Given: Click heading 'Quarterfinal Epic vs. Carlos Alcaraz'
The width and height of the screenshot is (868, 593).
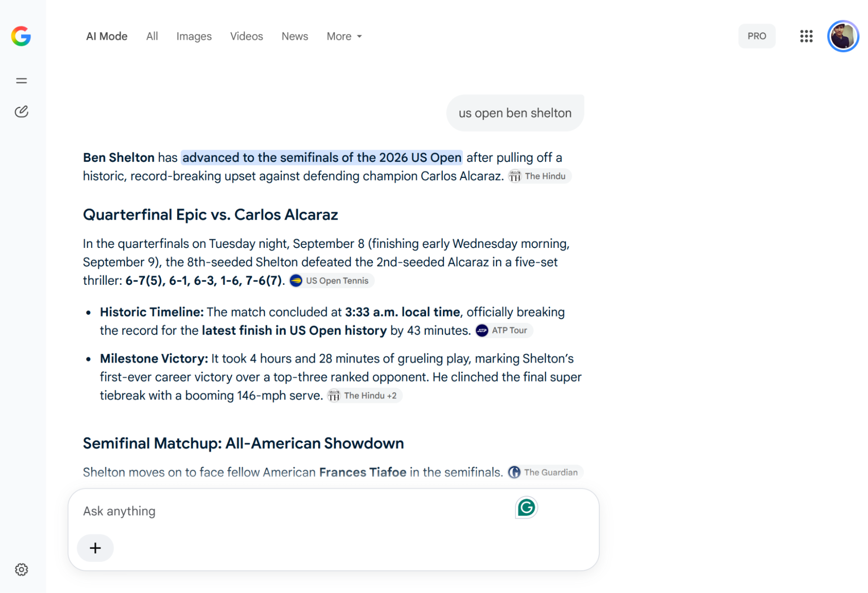Looking at the screenshot, I should coord(210,214).
